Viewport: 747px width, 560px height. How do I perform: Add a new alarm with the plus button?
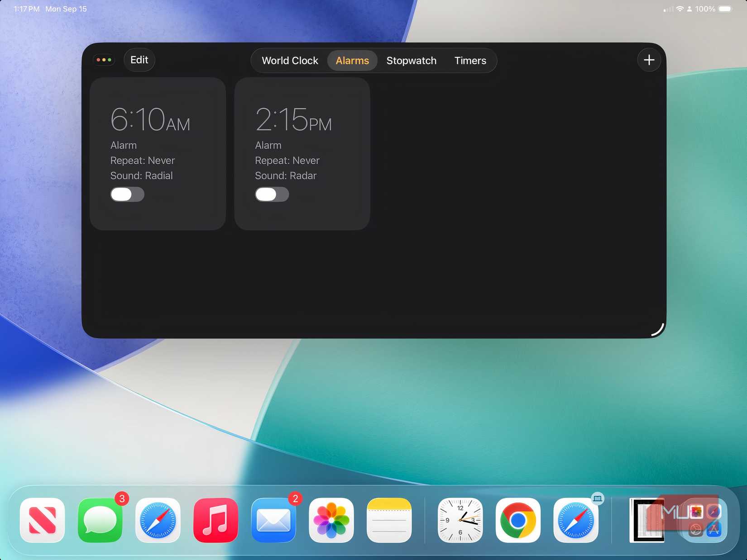coord(649,60)
